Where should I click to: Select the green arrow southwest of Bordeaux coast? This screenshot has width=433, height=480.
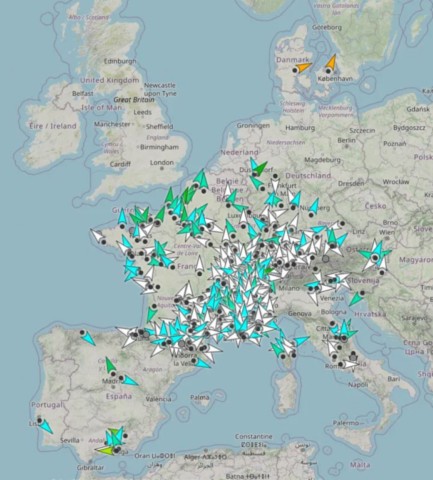pos(151,314)
